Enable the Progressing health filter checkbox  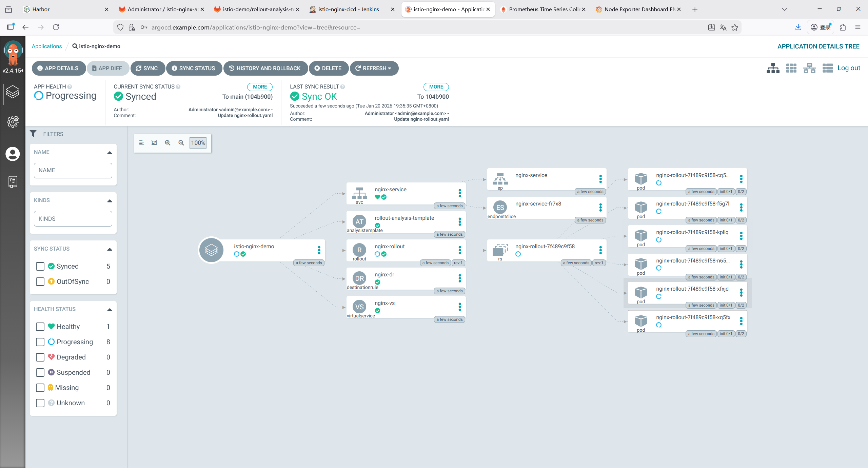pyautogui.click(x=40, y=342)
